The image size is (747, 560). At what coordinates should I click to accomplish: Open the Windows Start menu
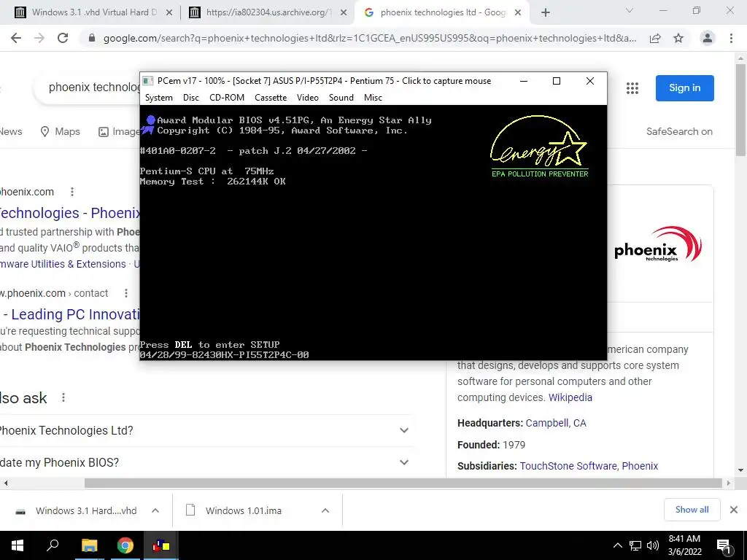coord(18,545)
